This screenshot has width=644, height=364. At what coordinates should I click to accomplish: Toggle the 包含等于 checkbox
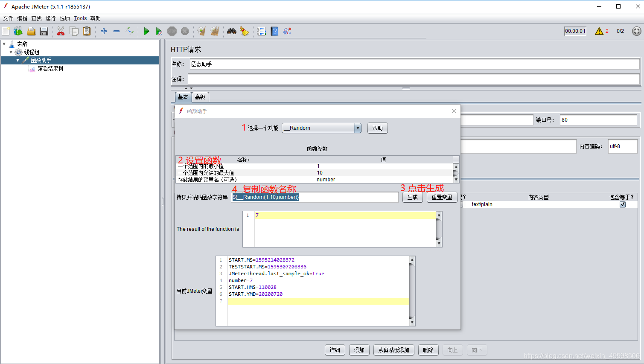click(623, 204)
